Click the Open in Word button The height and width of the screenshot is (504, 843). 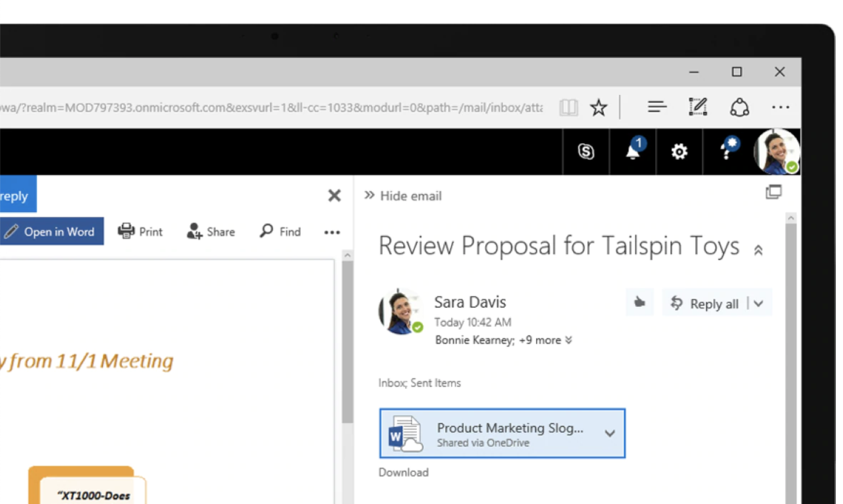pyautogui.click(x=51, y=231)
